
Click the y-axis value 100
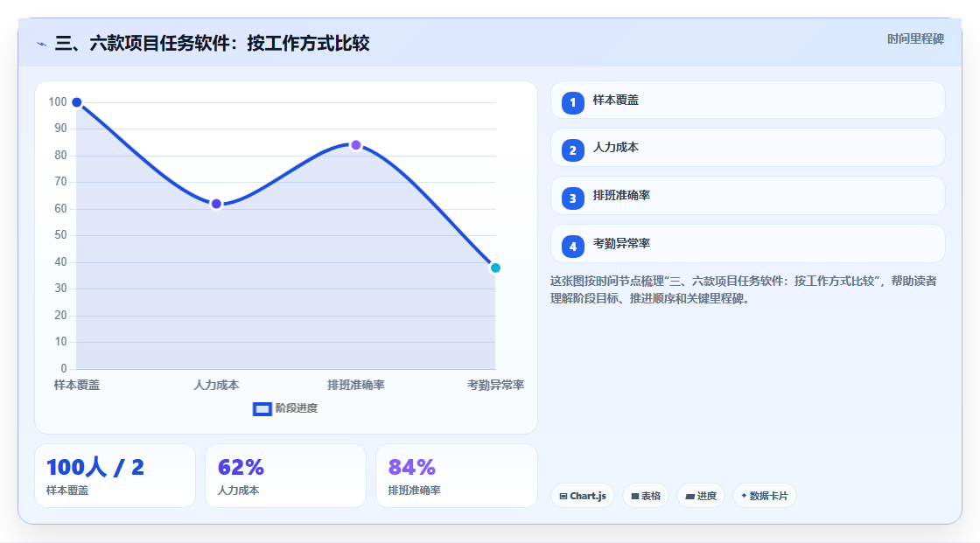point(58,101)
